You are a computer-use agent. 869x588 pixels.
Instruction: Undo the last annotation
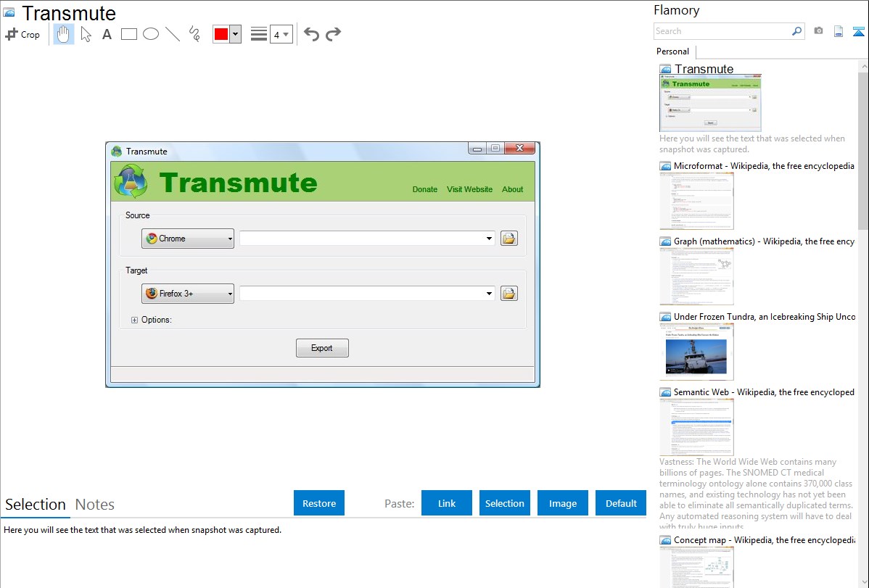pos(311,34)
